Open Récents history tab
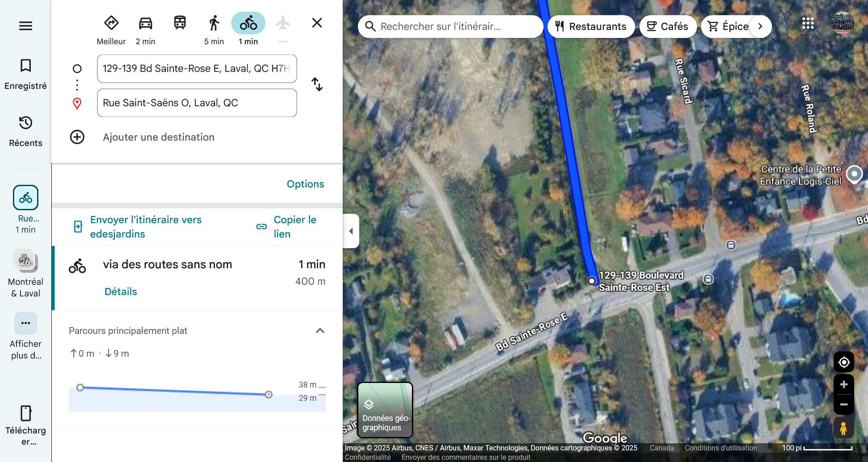 pos(25,131)
